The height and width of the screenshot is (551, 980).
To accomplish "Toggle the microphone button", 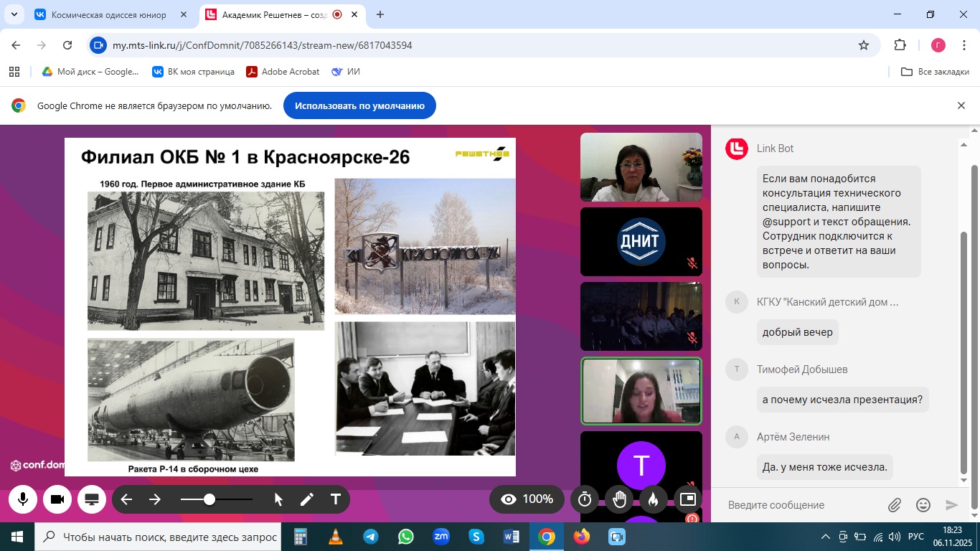I will [x=23, y=499].
